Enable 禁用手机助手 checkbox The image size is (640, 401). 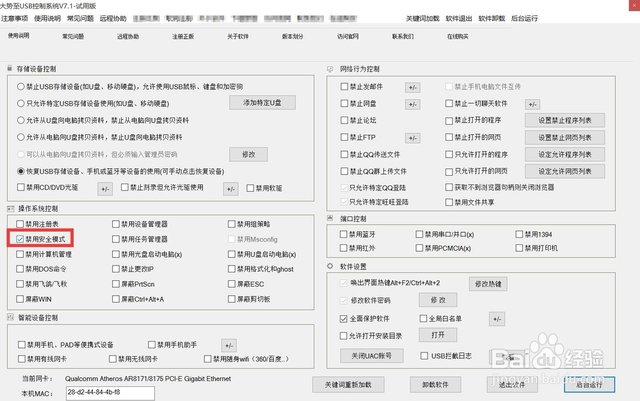[152, 345]
